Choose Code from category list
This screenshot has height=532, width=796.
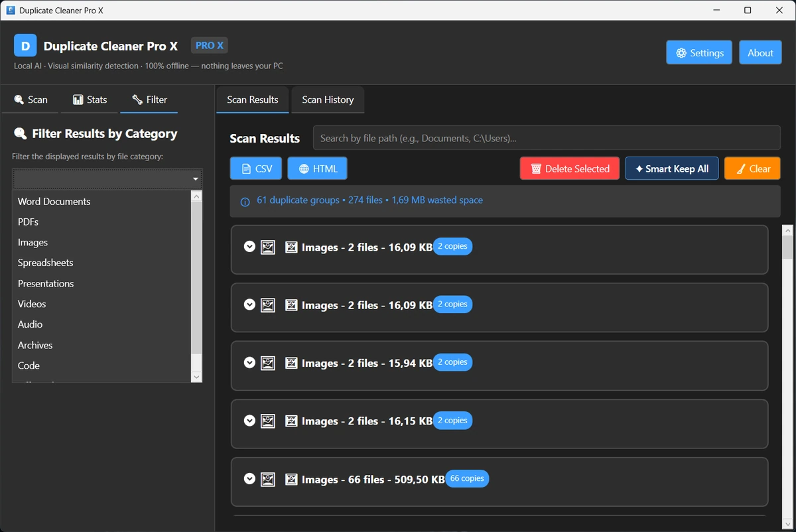pos(101,366)
